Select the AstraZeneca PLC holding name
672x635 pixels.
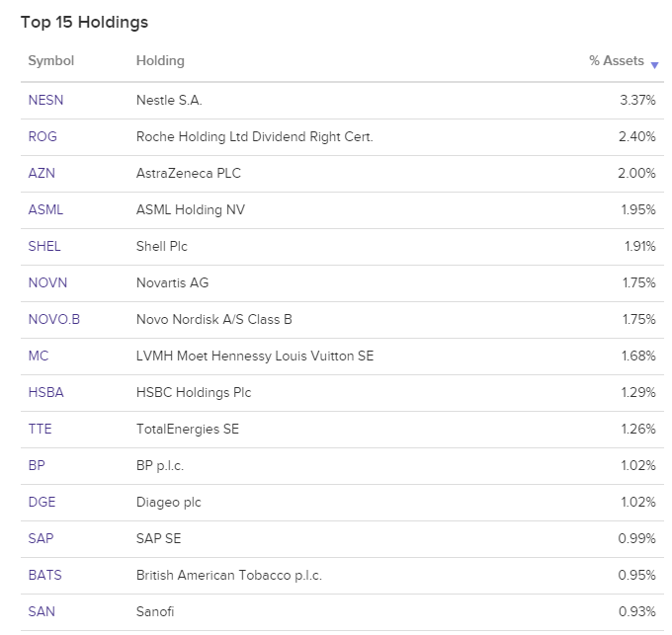point(189,173)
